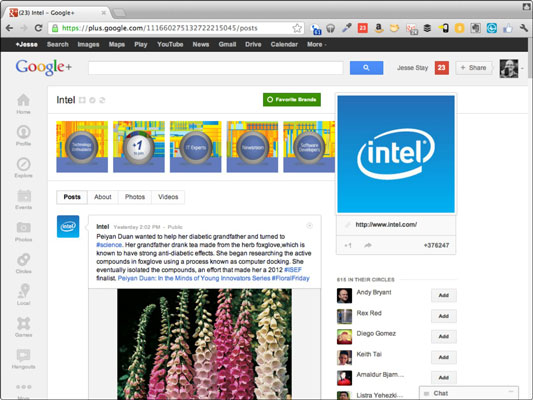Open Drive in the top bar

coord(253,44)
